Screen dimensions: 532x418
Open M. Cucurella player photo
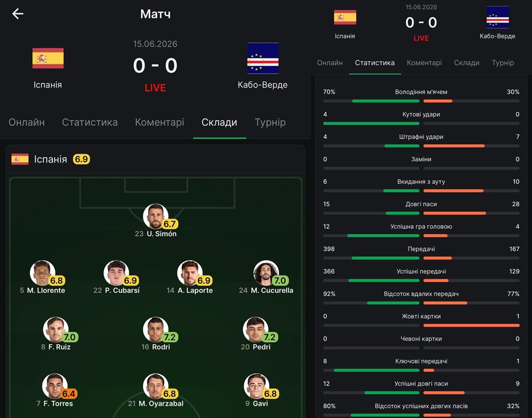(x=266, y=273)
